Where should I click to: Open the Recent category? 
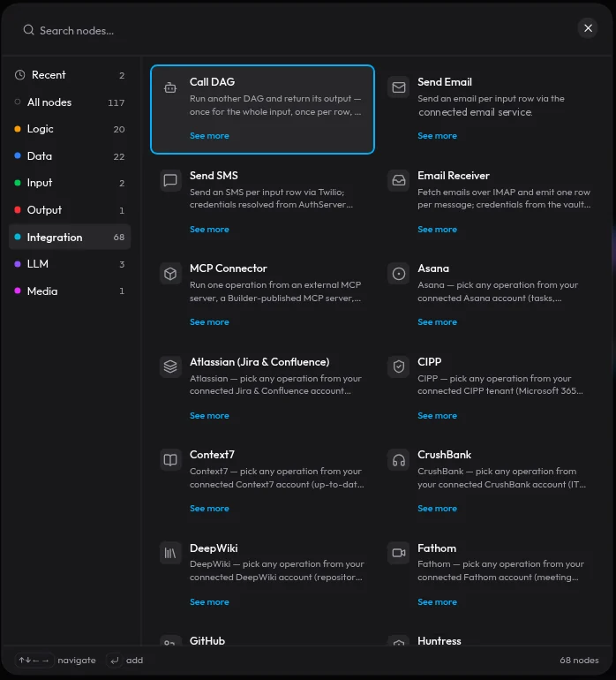[x=70, y=75]
